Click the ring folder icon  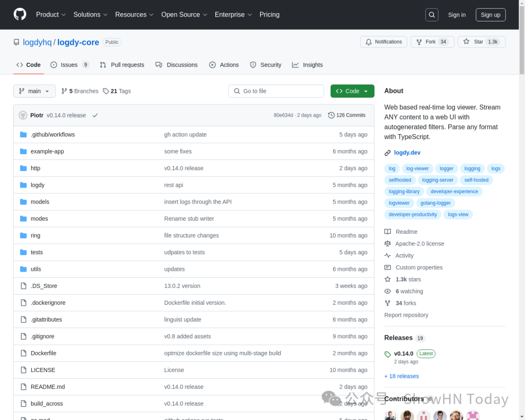pyautogui.click(x=23, y=235)
